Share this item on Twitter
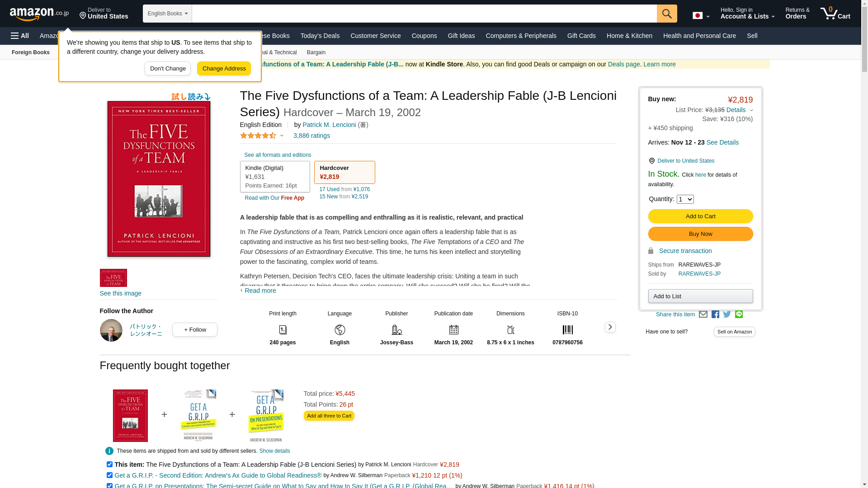Image resolution: width=868 pixels, height=488 pixels. pyautogui.click(x=727, y=314)
